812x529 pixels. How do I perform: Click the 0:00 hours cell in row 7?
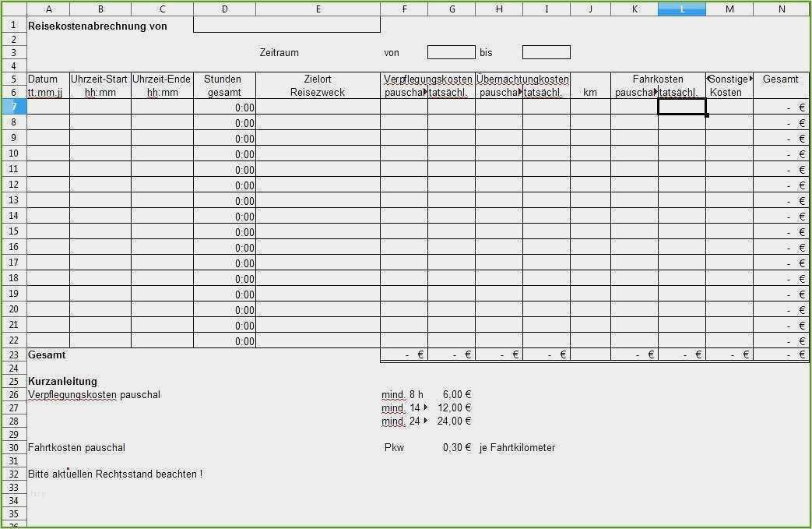[x=224, y=108]
